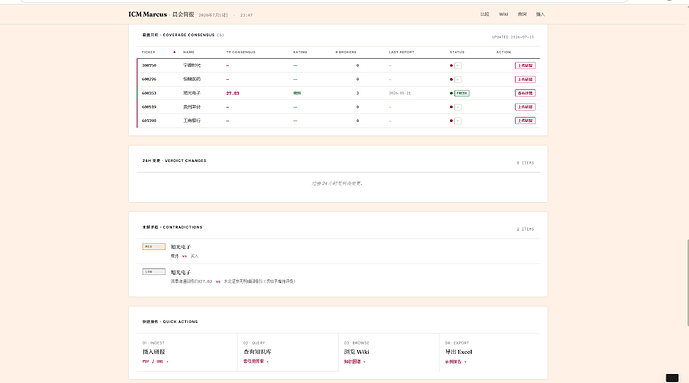The height and width of the screenshot is (383, 689).
Task: Click the TP consensus value 27.83
Action: pyautogui.click(x=233, y=93)
